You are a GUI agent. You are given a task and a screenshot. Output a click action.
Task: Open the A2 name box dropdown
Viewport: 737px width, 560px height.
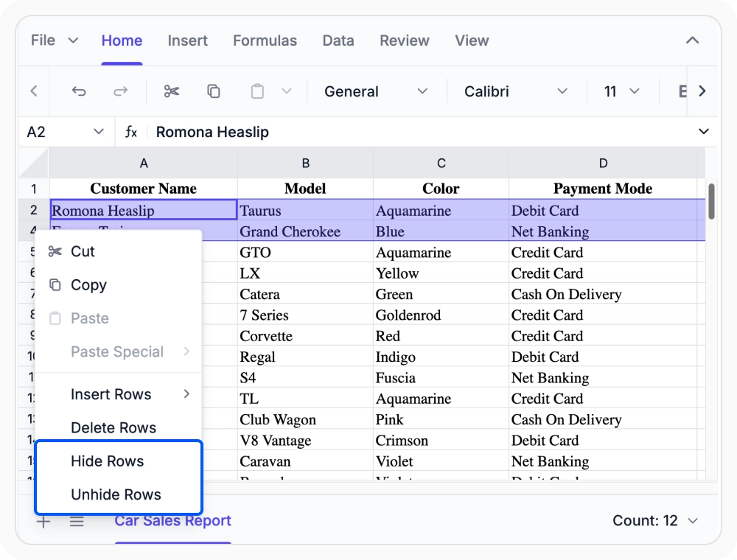98,132
